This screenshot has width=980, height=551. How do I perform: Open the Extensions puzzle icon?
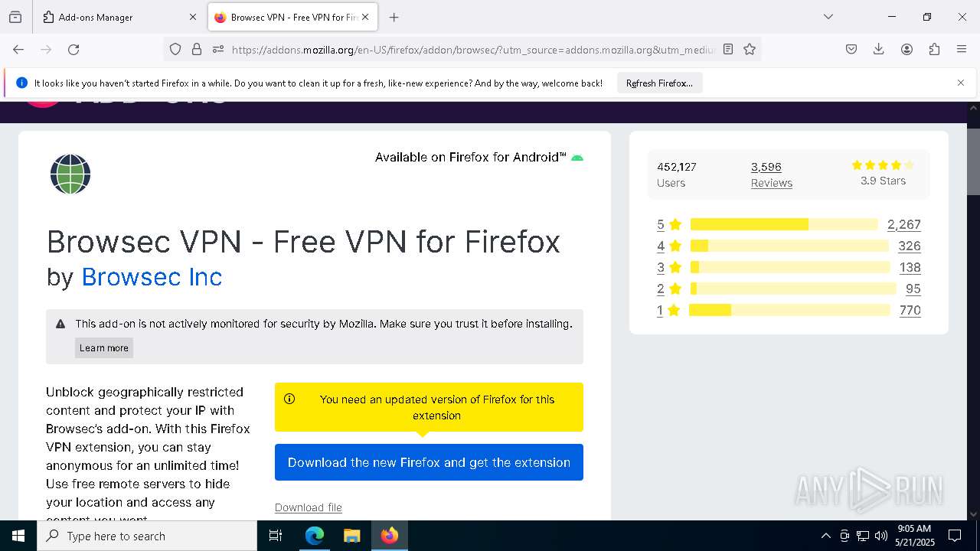point(934,49)
